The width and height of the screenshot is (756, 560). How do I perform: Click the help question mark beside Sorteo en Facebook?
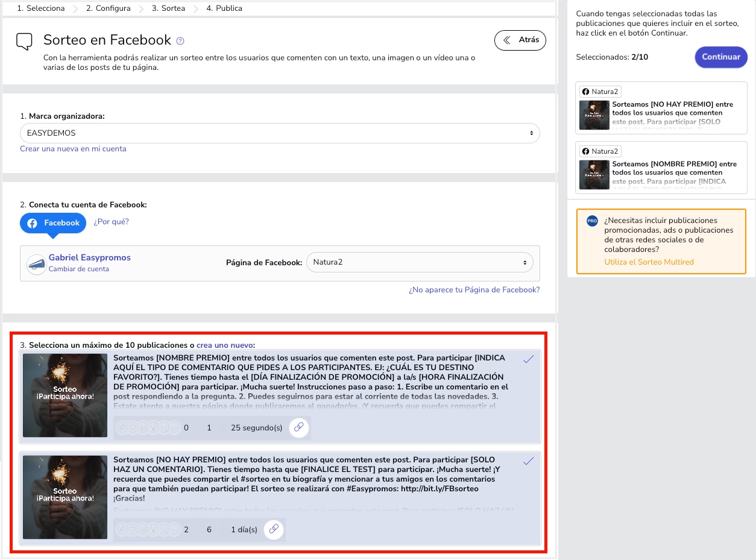pyautogui.click(x=180, y=41)
